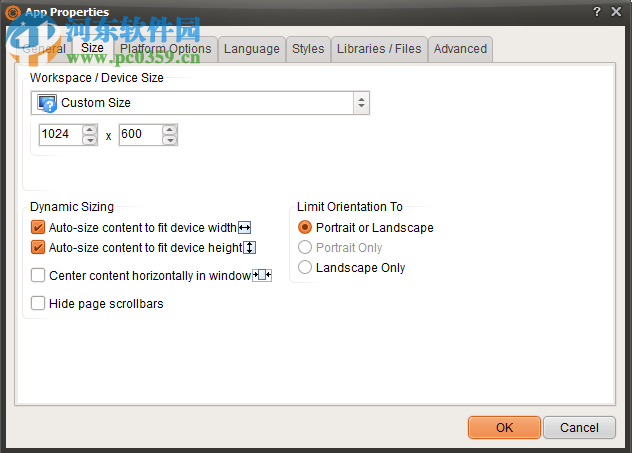
Task: Select Landscape Only orientation
Action: tap(305, 268)
